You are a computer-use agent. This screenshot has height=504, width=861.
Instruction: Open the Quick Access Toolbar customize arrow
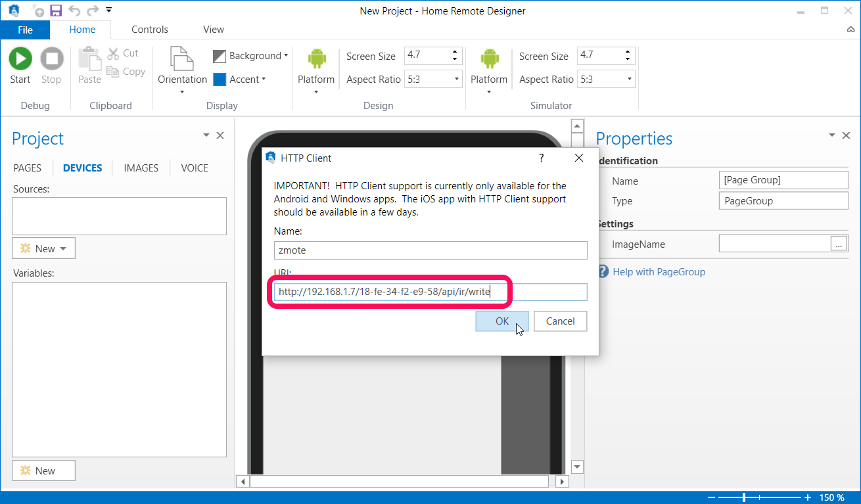[109, 10]
